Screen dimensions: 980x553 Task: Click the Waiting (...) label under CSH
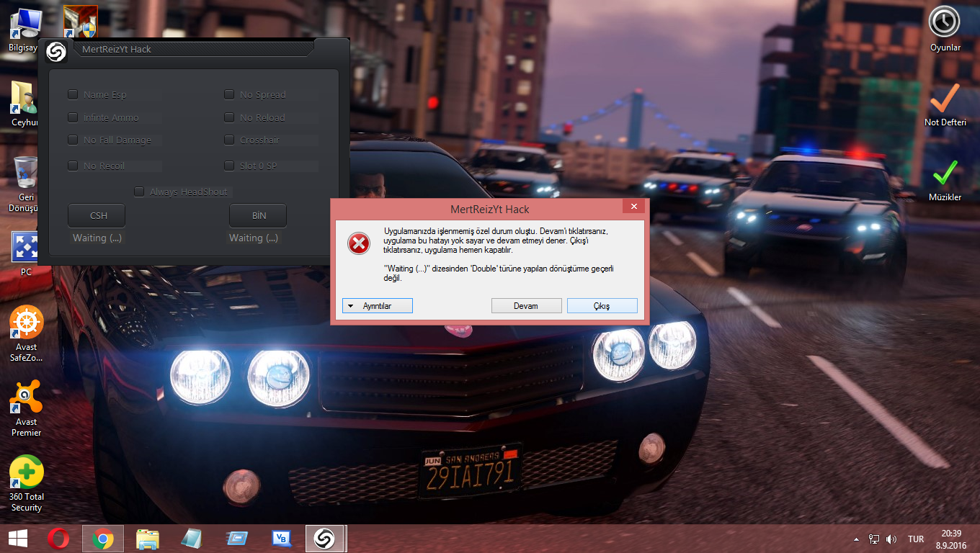pyautogui.click(x=99, y=238)
